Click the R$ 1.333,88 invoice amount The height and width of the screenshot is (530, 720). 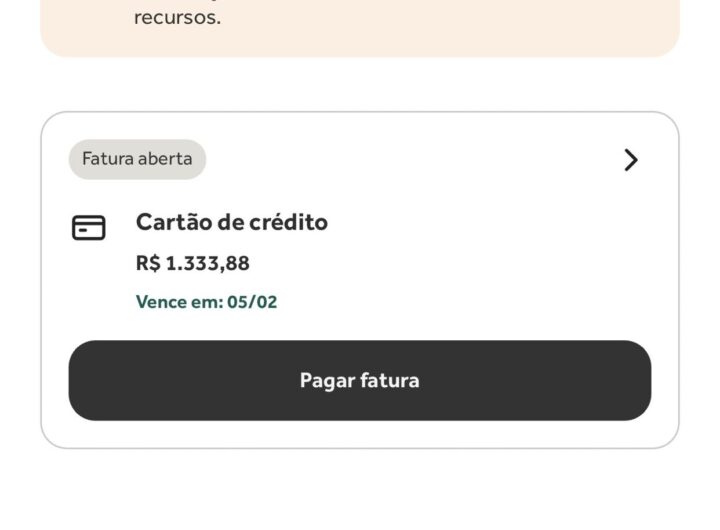[193, 263]
